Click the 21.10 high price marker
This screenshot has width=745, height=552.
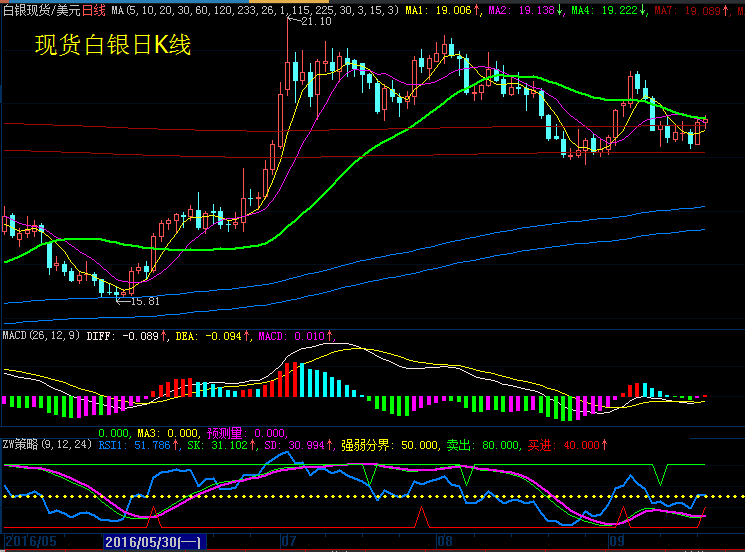pyautogui.click(x=316, y=21)
